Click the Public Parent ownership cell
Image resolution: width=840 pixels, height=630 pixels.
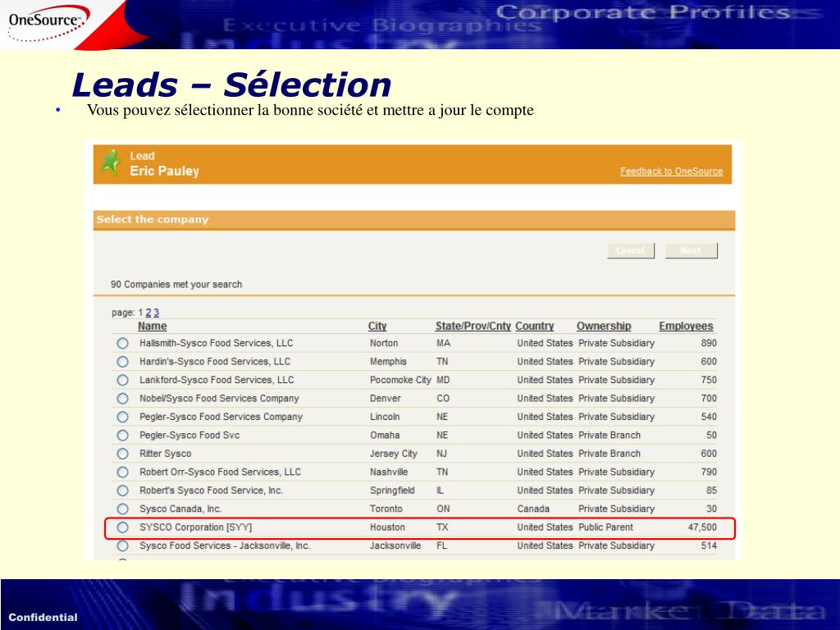[x=605, y=527]
